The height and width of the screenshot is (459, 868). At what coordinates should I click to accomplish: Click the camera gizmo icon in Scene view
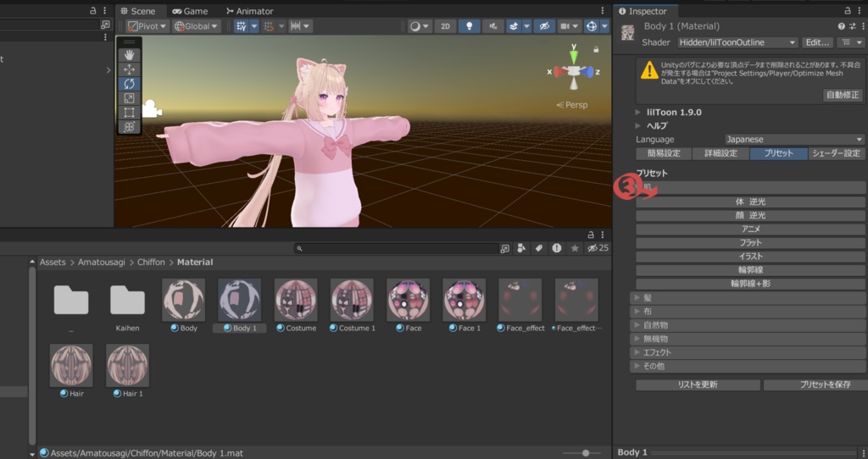(151, 108)
